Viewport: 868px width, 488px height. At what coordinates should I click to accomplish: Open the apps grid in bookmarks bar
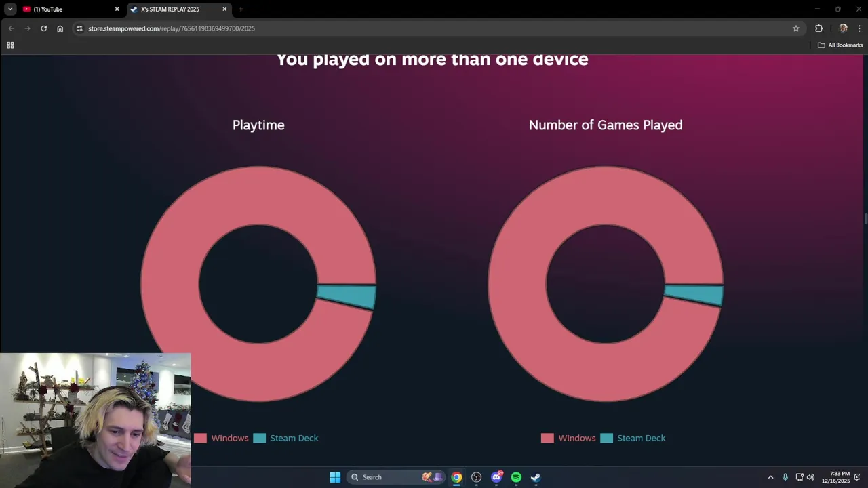(10, 45)
